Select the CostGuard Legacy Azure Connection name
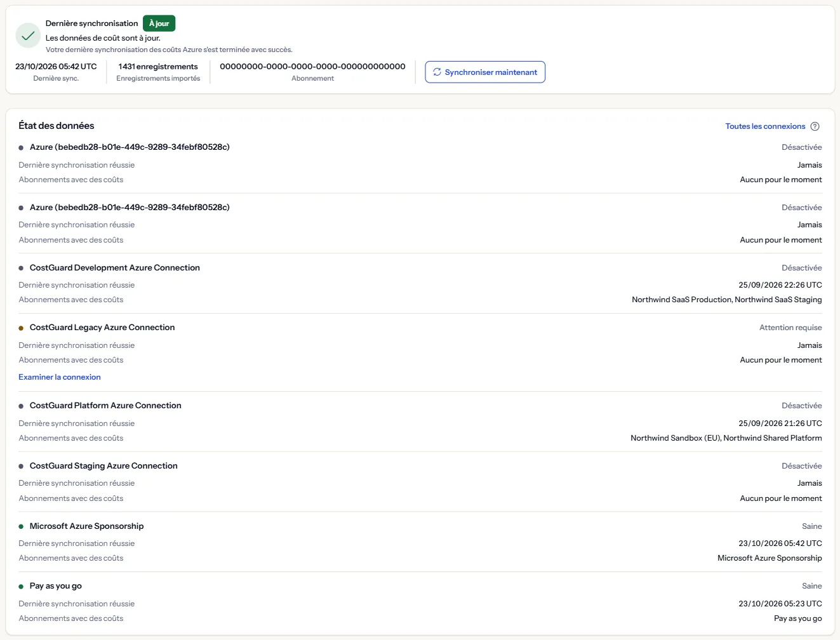The image size is (840, 640). [102, 328]
